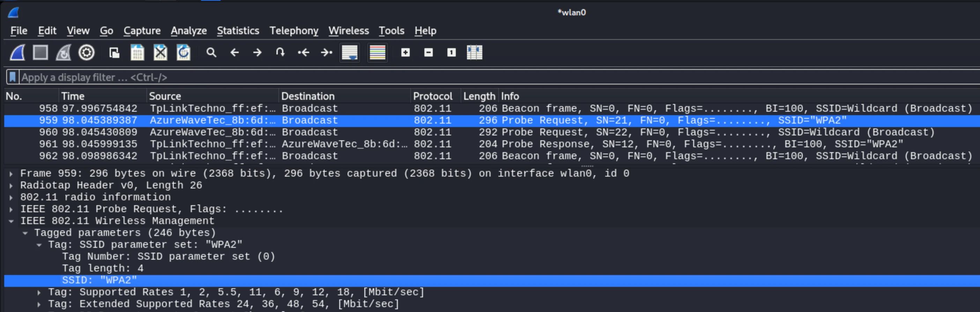Reset text to normal size

tap(451, 52)
